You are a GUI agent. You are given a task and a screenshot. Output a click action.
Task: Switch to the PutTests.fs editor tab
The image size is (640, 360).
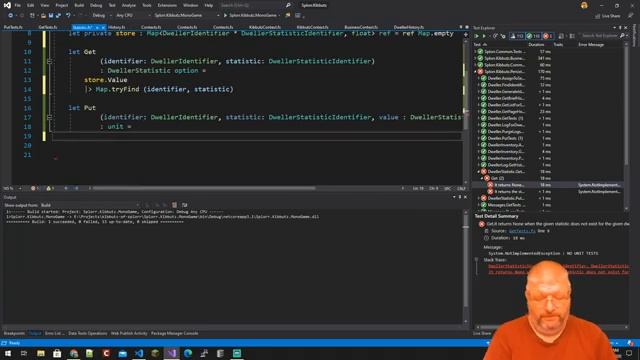(x=13, y=27)
